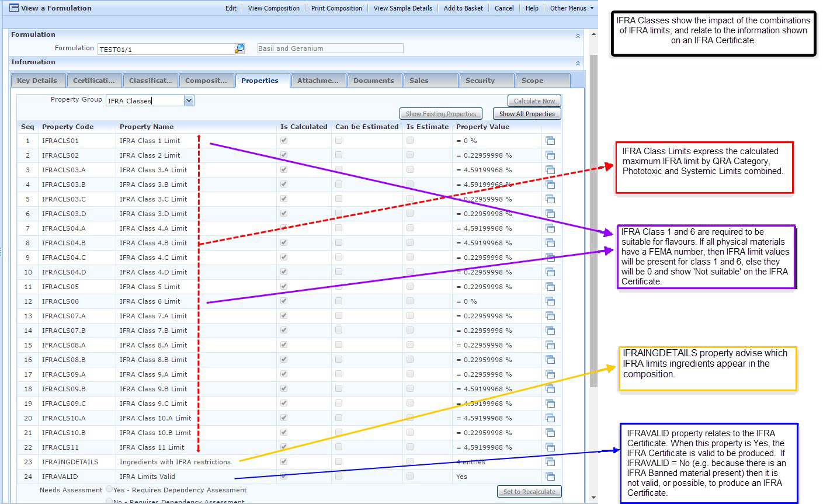Screen dimensions: 837x504
Task: Click details icon on IFRA Class 6 Limit row
Action: pos(550,301)
